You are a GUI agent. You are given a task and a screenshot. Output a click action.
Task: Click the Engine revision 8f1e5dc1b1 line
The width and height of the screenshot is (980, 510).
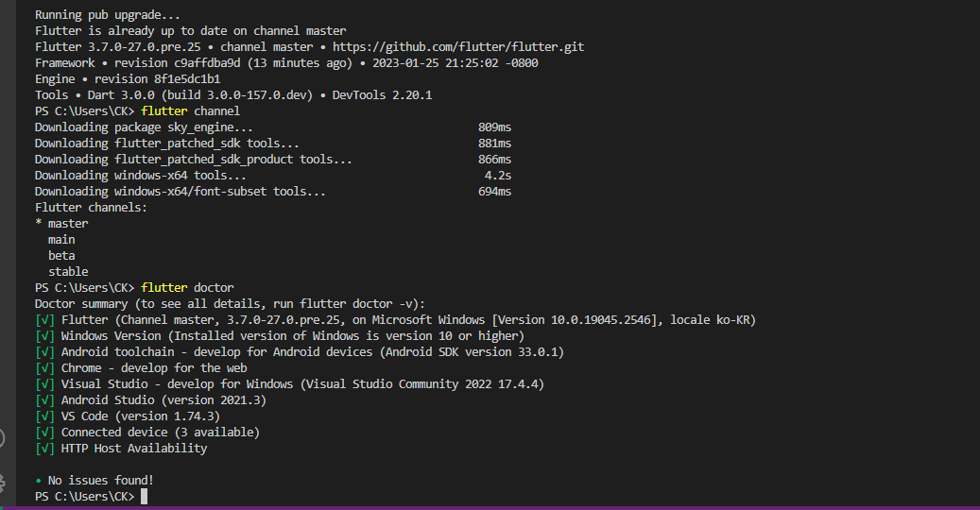pos(128,79)
